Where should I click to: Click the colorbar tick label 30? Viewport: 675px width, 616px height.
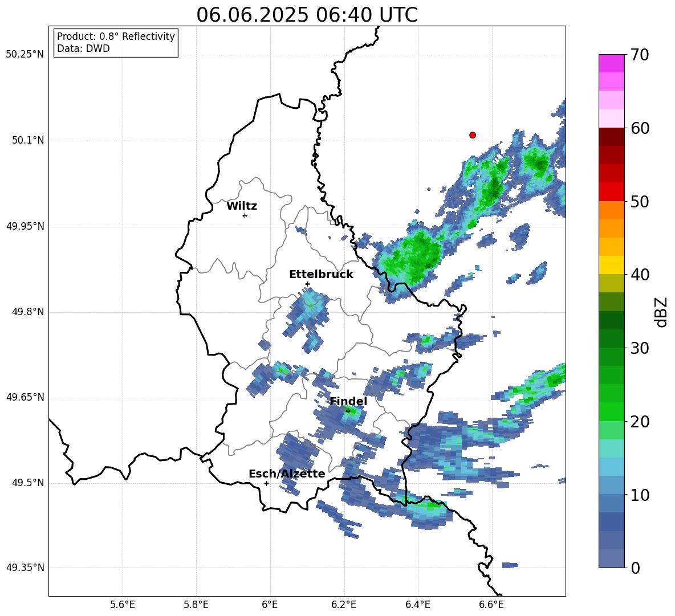click(640, 348)
